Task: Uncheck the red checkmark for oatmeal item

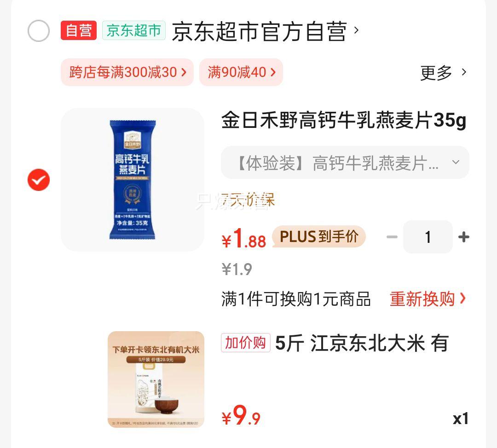Action: point(39,180)
